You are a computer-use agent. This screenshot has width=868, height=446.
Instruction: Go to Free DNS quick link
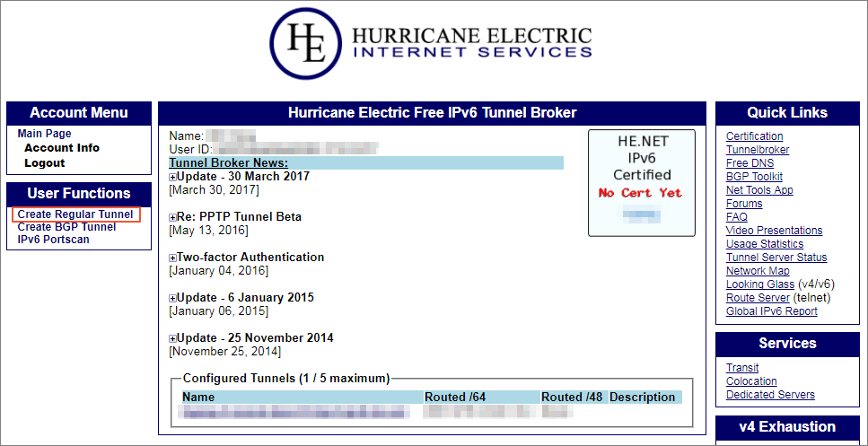[749, 163]
